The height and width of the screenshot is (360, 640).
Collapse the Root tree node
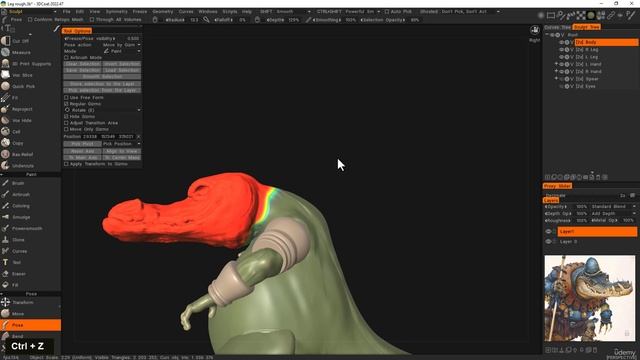coord(547,35)
